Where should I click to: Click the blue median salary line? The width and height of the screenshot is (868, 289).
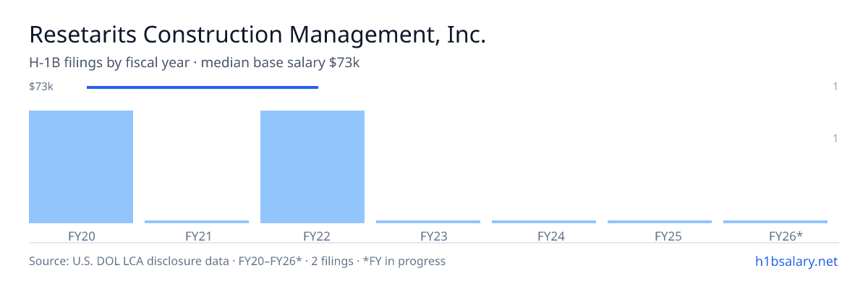[x=203, y=87]
